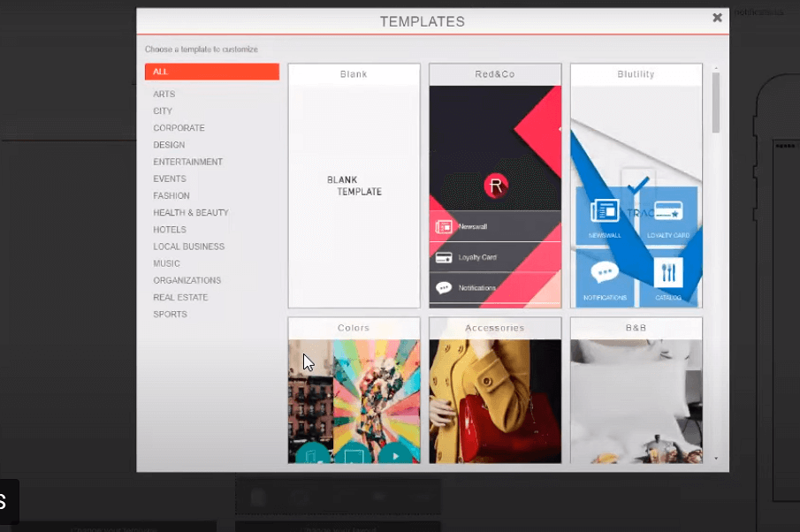This screenshot has height=532, width=800.
Task: Open the REAL ESTATE category
Action: click(180, 298)
